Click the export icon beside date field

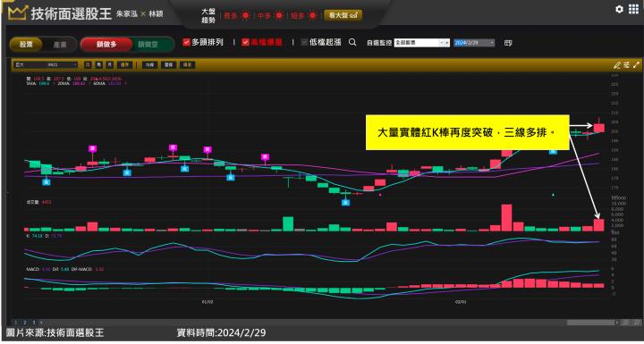pyautogui.click(x=508, y=43)
